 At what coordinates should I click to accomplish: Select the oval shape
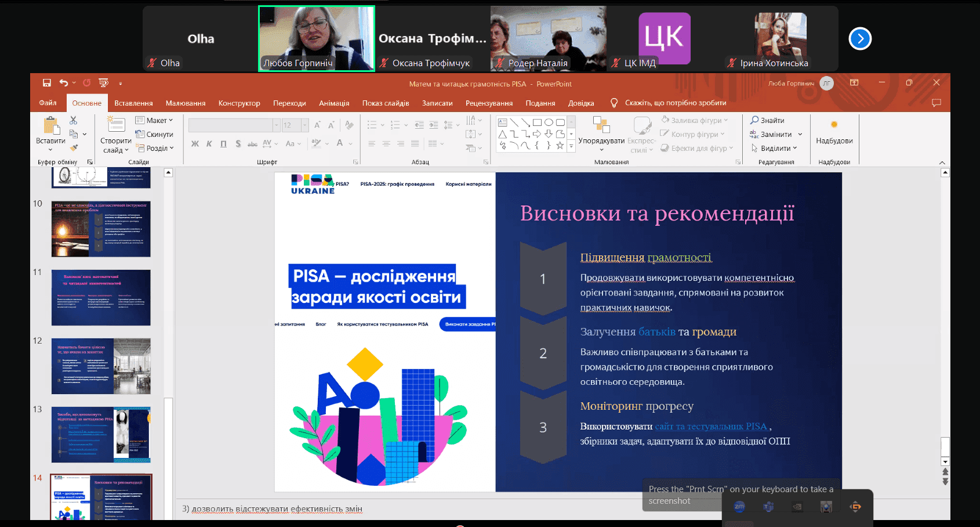549,122
